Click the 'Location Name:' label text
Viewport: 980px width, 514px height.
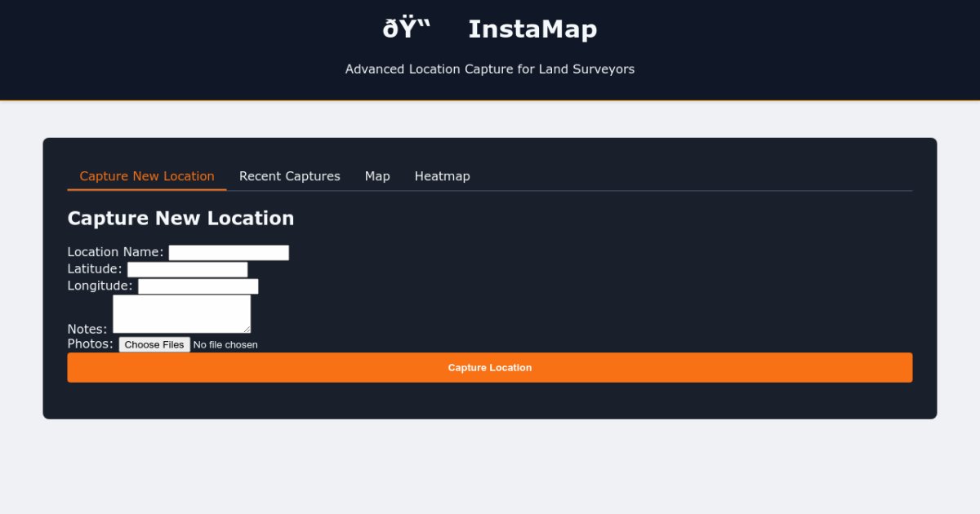tap(114, 251)
